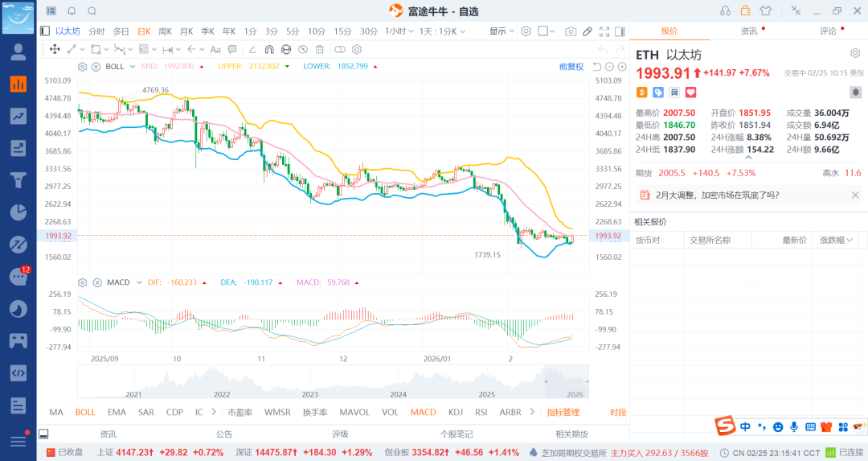This screenshot has width=868, height=461.
Task: Open the 指标管理 indicator manager
Action: pos(563,412)
